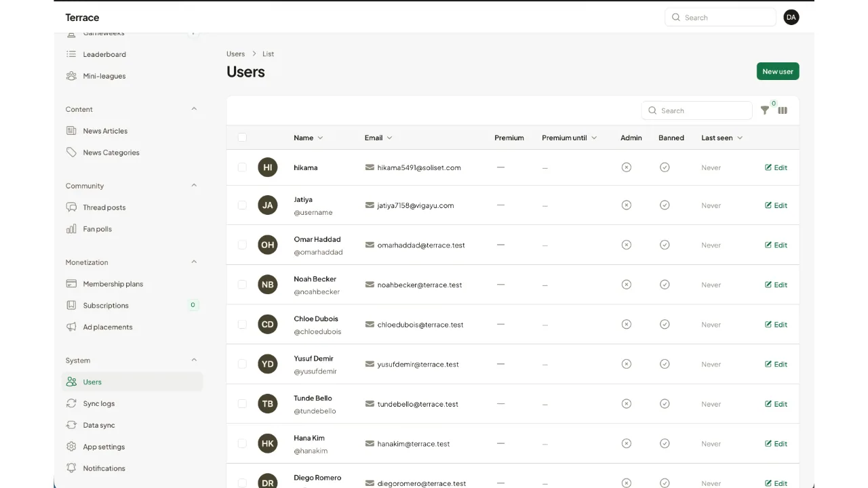Screen dimensions: 868x488
Task: Collapse the Monetization sidebar group
Action: (194, 262)
